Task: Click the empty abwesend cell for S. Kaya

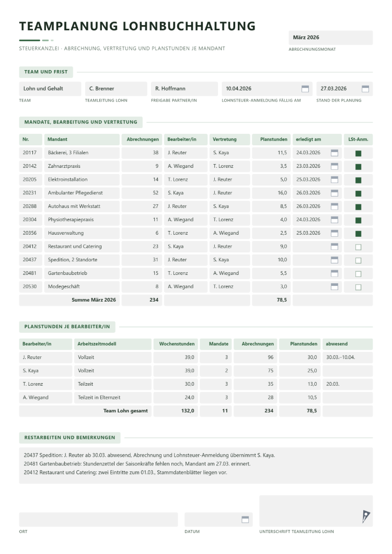Action: (x=348, y=371)
